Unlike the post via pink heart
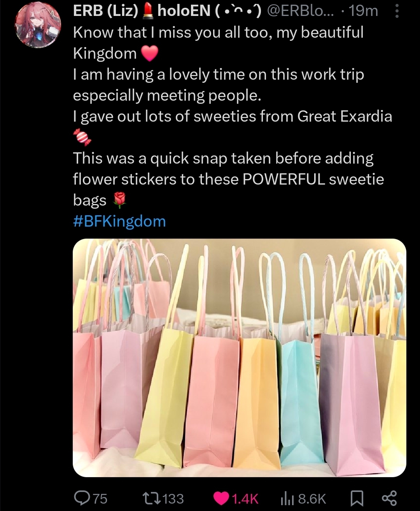Screen dimensions: 420x511 222,498
